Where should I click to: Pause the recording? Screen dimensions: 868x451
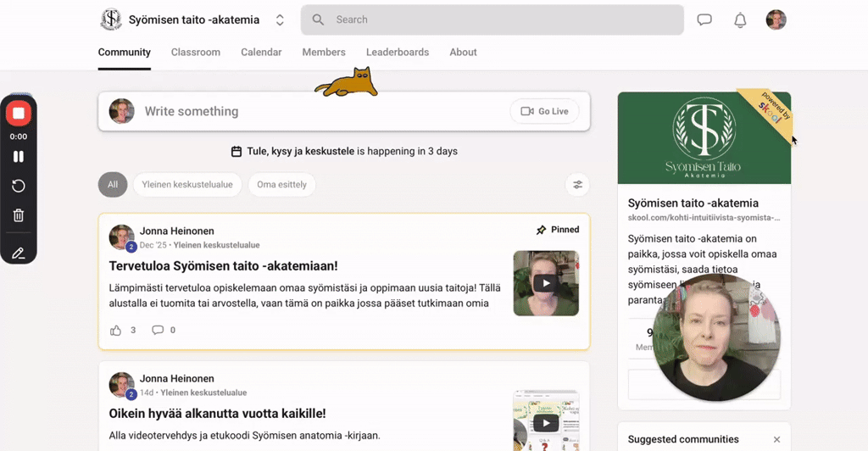click(19, 157)
